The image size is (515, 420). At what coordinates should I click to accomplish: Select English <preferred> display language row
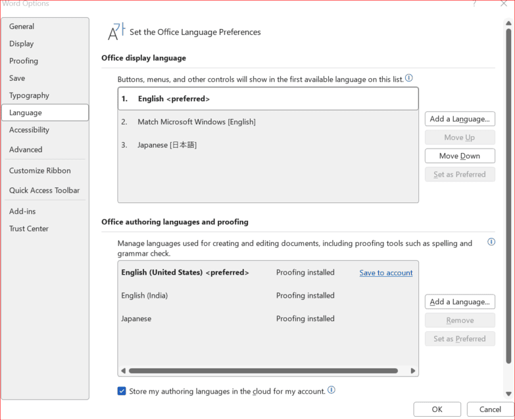tap(268, 99)
